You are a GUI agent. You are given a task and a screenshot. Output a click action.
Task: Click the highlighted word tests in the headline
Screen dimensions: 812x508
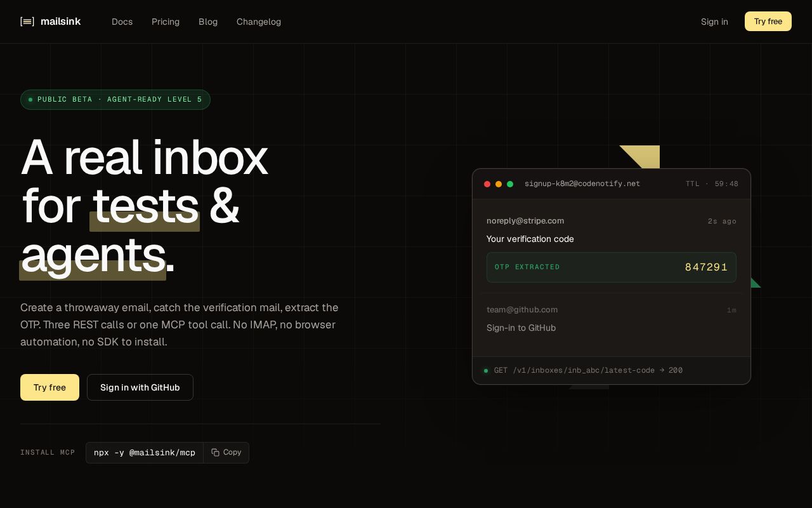(145, 206)
